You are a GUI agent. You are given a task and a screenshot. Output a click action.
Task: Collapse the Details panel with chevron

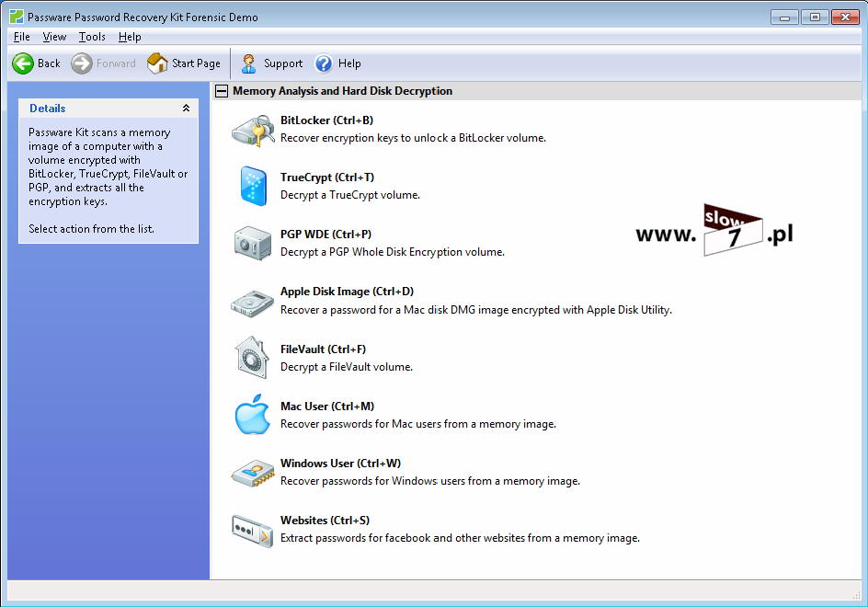click(186, 108)
